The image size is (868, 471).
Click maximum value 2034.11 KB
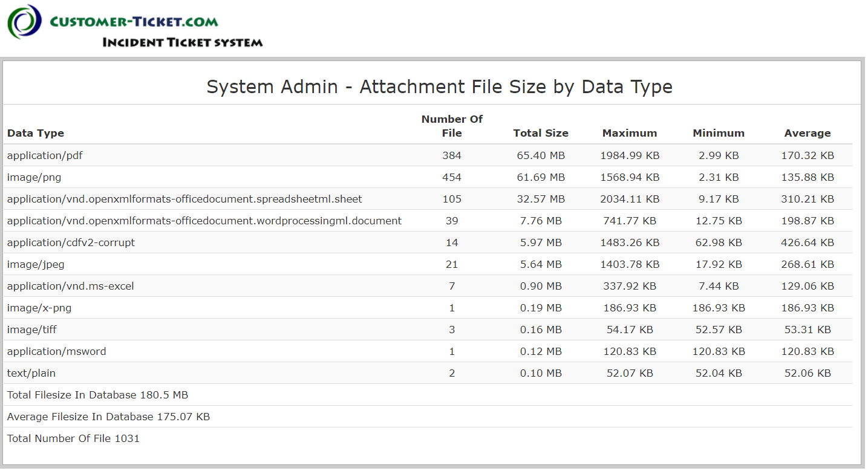point(630,199)
